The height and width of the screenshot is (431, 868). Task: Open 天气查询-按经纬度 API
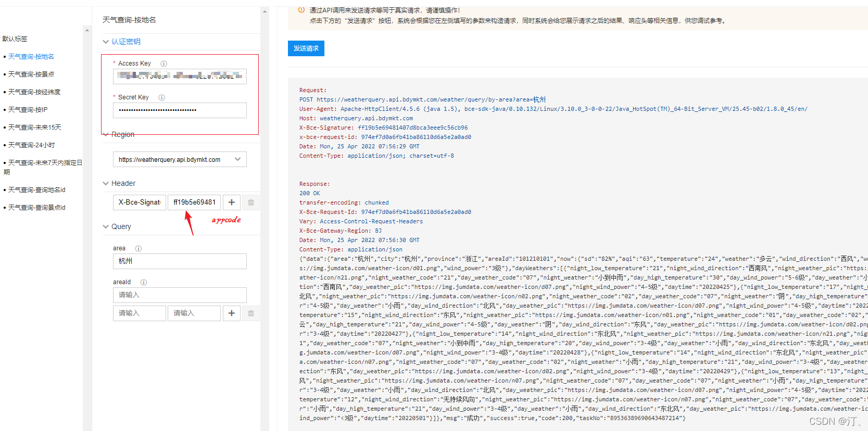coord(34,92)
